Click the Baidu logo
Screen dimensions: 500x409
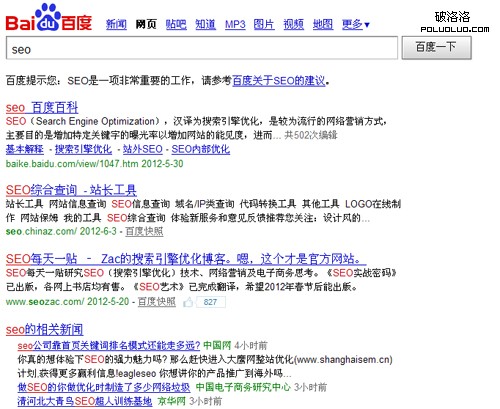49,18
